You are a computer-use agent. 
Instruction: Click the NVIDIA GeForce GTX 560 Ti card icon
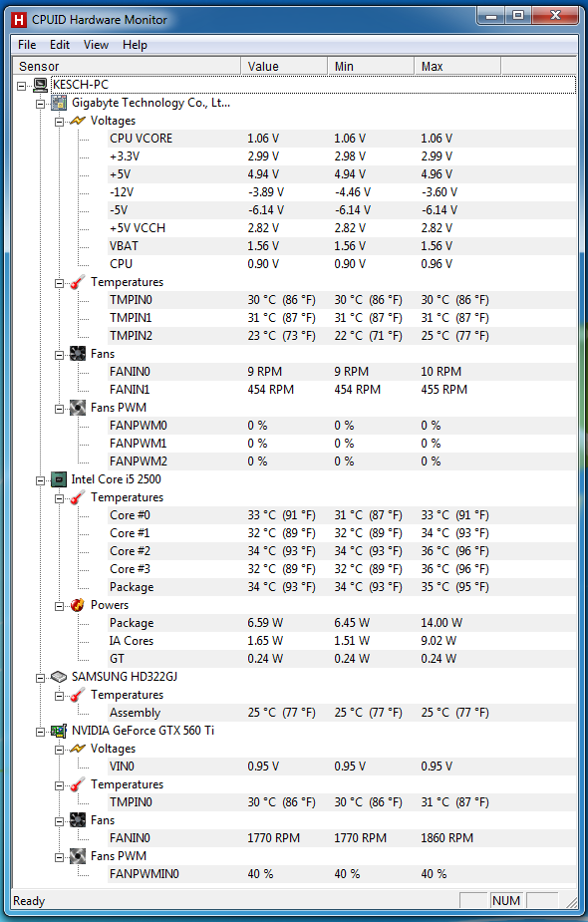click(59, 731)
